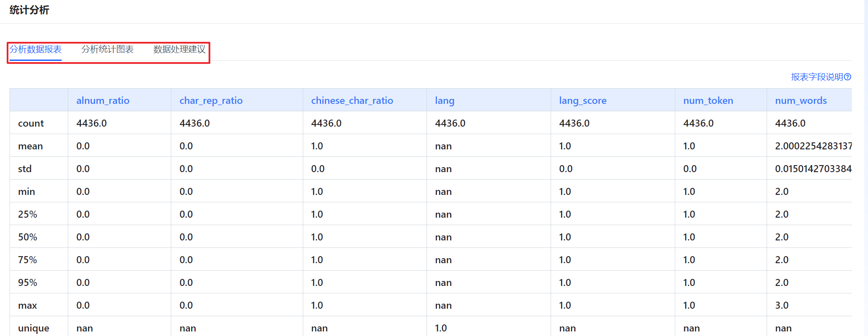Select the num_words min value 2.0
Image resolution: width=868 pixels, height=336 pixels.
782,192
